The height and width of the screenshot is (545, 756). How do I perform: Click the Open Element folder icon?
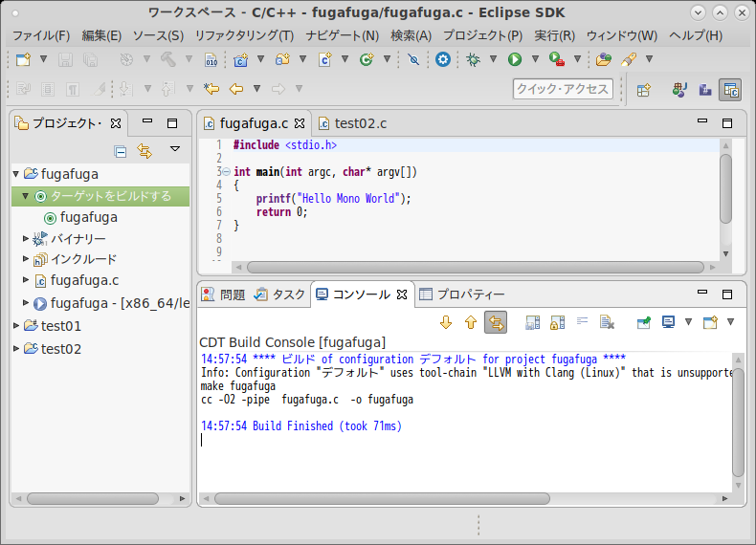click(603, 59)
